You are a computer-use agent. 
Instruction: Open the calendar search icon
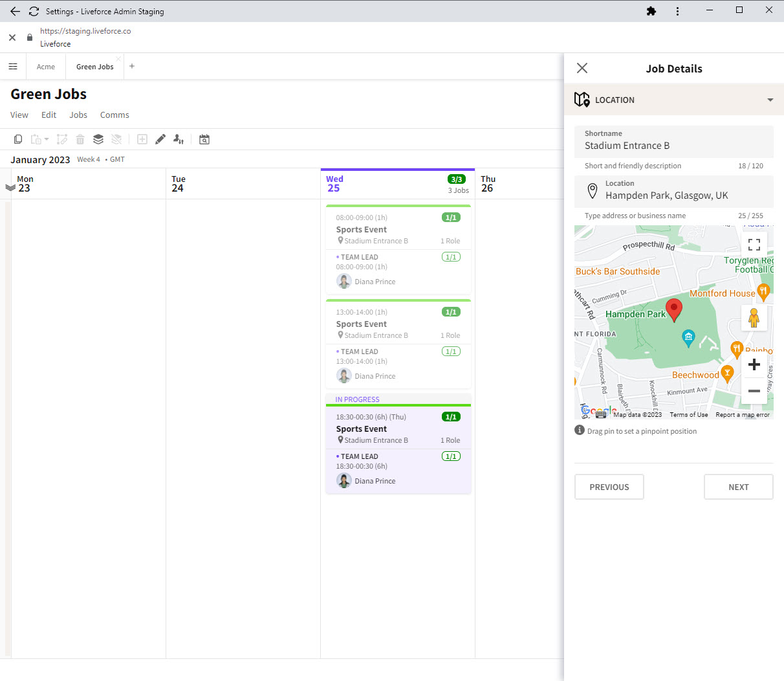coord(204,139)
